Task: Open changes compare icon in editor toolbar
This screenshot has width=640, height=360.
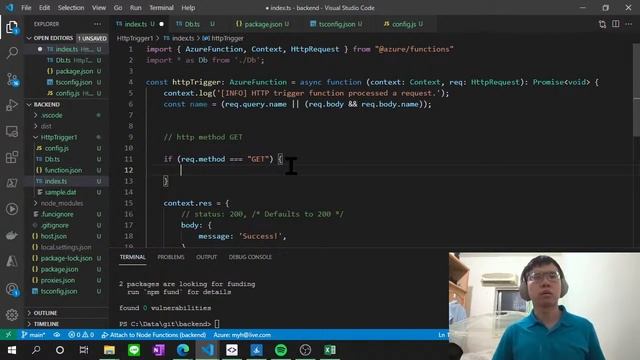Action: [x=602, y=24]
